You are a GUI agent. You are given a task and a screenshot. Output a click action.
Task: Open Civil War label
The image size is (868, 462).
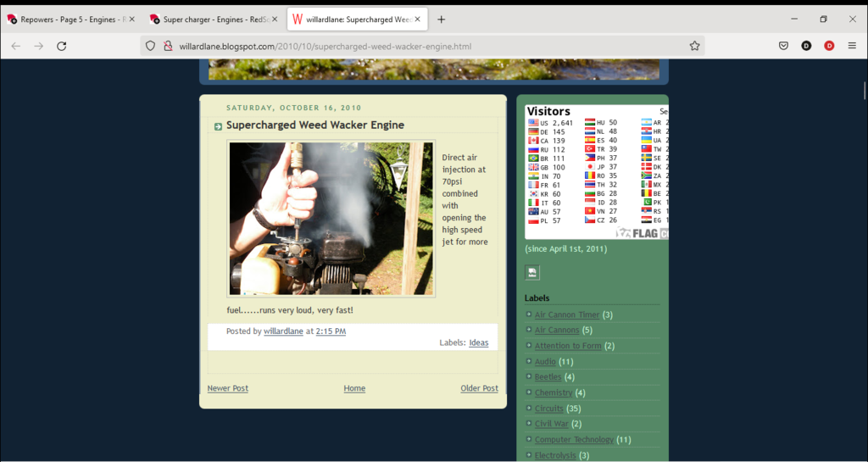point(551,424)
